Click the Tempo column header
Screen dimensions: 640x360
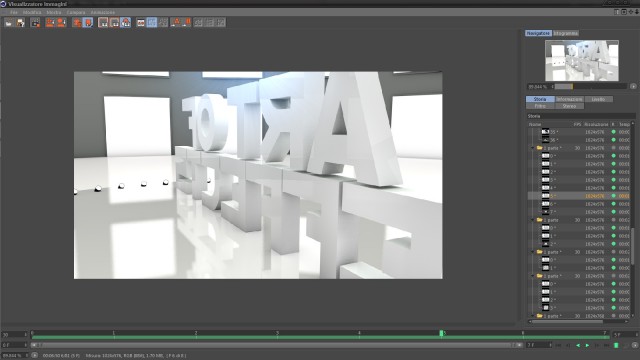click(x=624, y=124)
